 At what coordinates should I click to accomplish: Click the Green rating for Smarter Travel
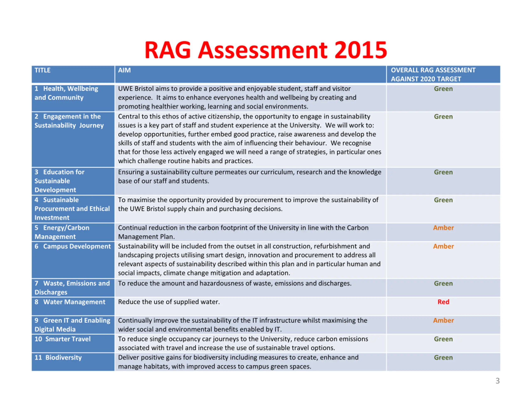(x=443, y=339)
